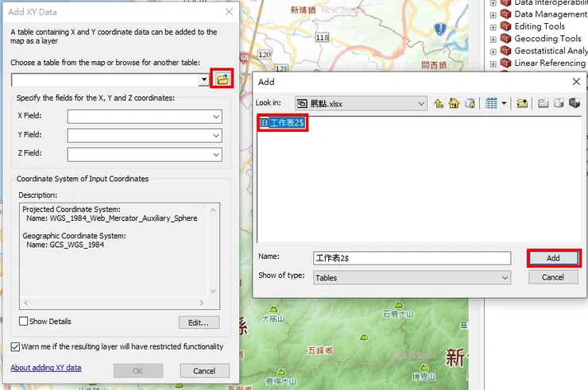The image size is (588, 390).
Task: Click description box scroll up arrow
Action: pos(213,210)
